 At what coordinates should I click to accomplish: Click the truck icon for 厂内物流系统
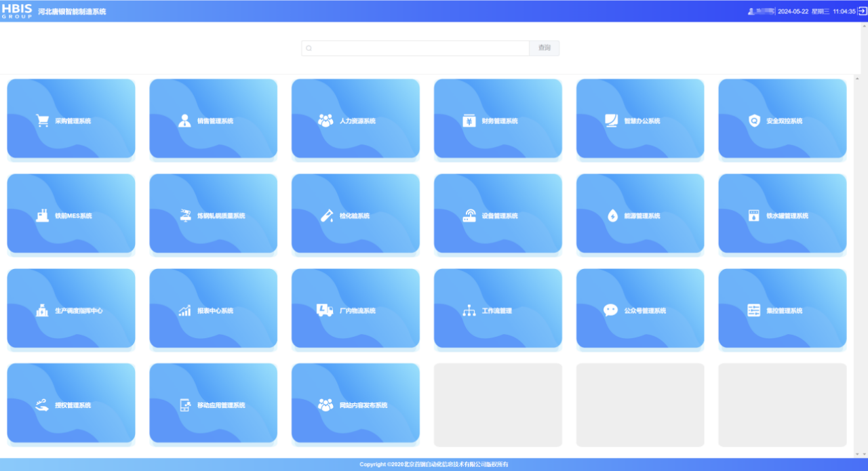click(325, 310)
